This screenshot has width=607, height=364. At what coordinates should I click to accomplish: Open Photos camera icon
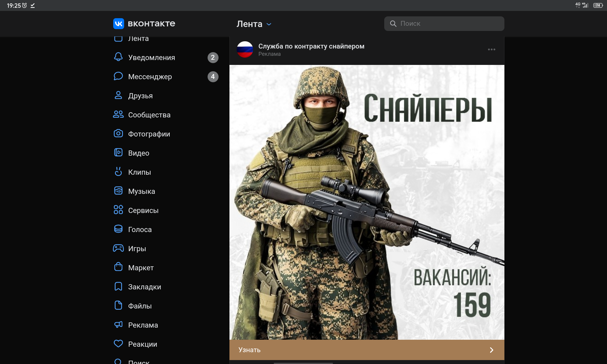[x=118, y=133]
